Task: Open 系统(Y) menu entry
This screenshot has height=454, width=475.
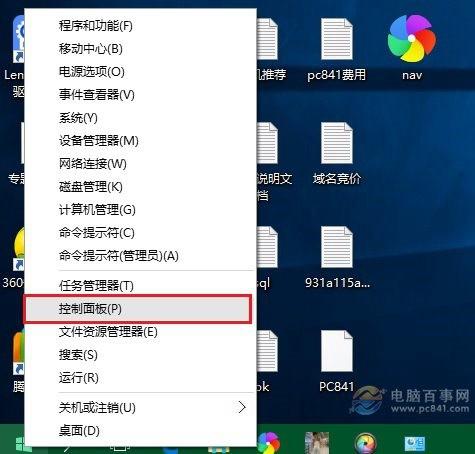Action: 140,118
